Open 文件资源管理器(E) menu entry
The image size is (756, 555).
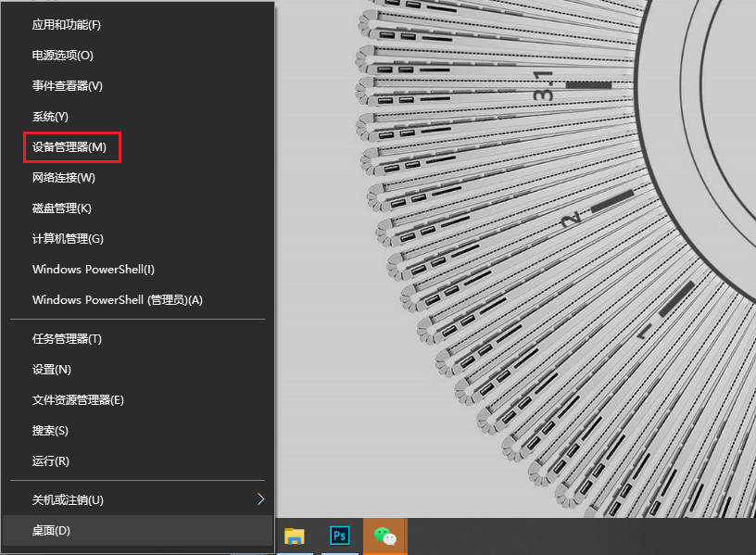coord(78,400)
